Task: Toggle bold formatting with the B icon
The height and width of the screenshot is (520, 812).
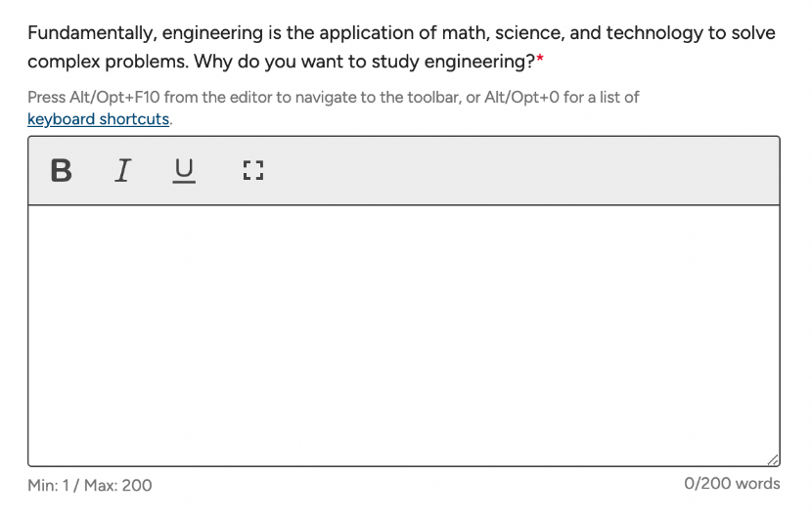Action: point(61,171)
